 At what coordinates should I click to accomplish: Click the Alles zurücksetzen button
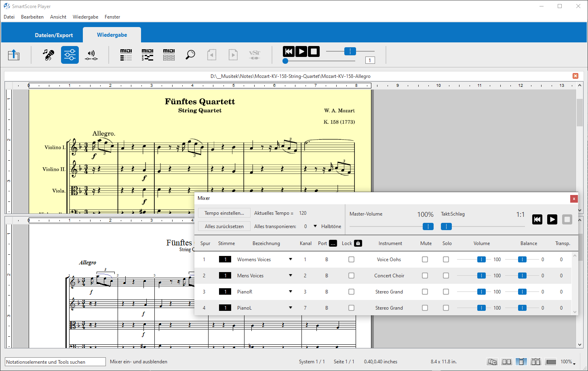(x=224, y=226)
